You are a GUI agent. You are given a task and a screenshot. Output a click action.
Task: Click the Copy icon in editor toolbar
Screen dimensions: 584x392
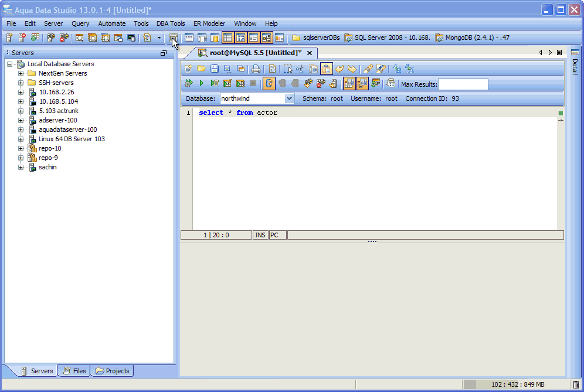[x=313, y=69]
